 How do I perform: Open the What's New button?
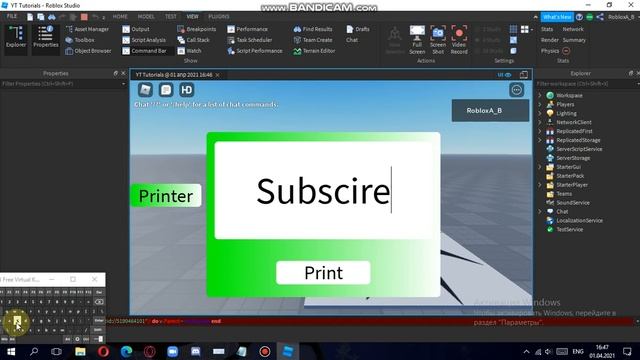coord(557,17)
